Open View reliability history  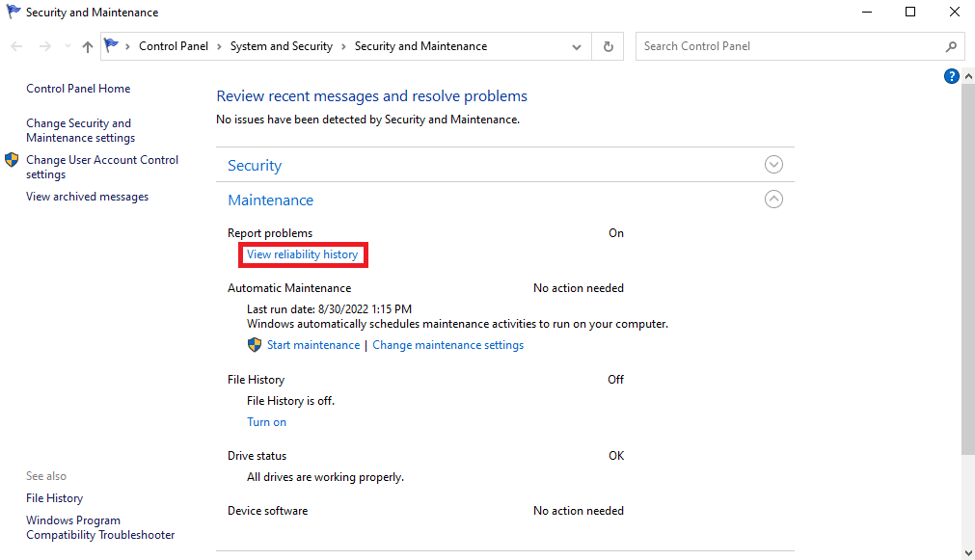pyautogui.click(x=302, y=253)
